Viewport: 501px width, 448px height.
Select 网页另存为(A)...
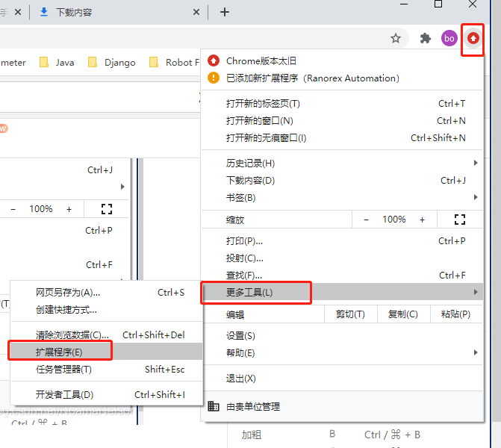pyautogui.click(x=107, y=293)
